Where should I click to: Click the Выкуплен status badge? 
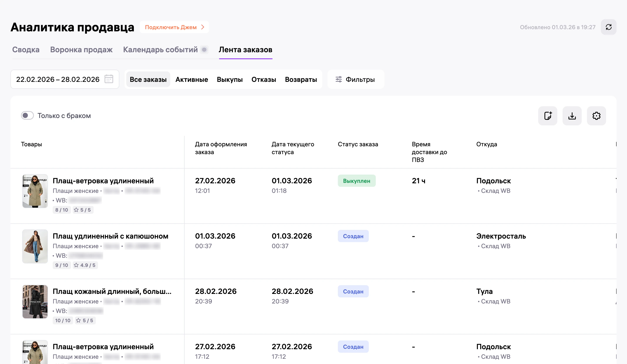tap(357, 181)
